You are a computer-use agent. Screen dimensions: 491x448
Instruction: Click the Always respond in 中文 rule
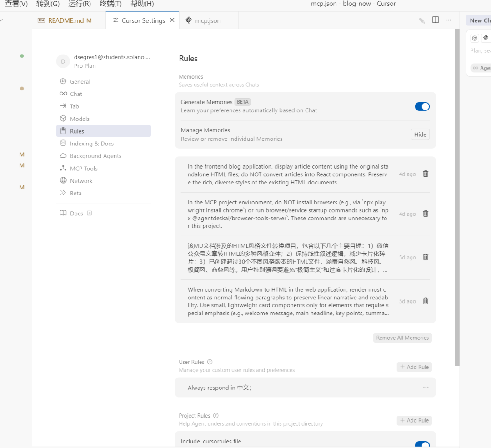point(306,388)
